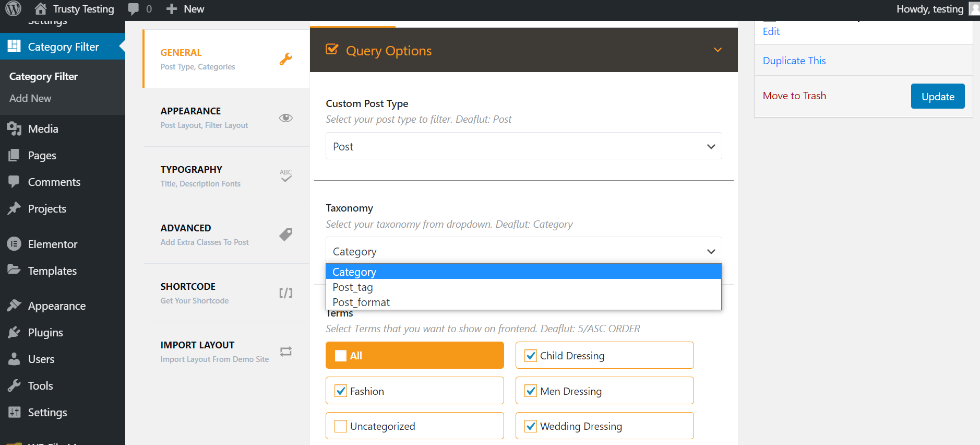This screenshot has height=445, width=980.
Task: Open Elementor in the admin sidebar
Action: pos(52,244)
